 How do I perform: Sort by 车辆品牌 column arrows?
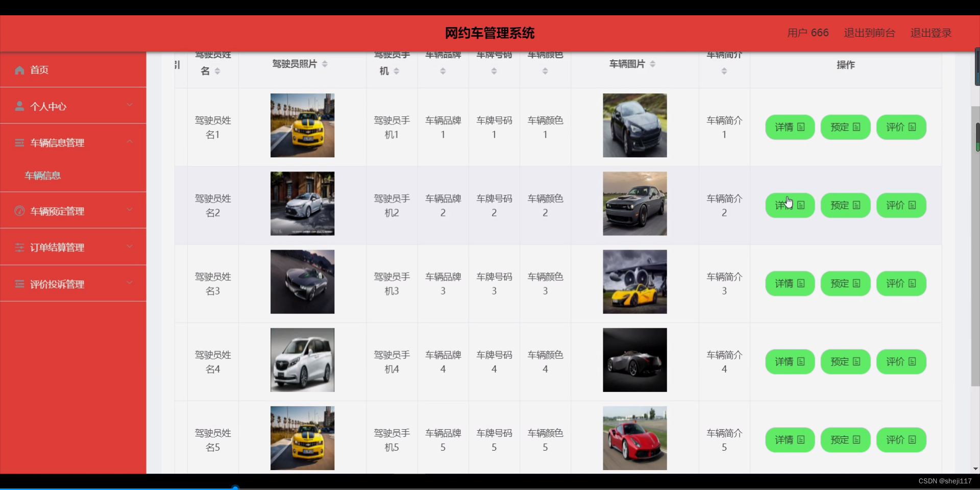pyautogui.click(x=443, y=71)
